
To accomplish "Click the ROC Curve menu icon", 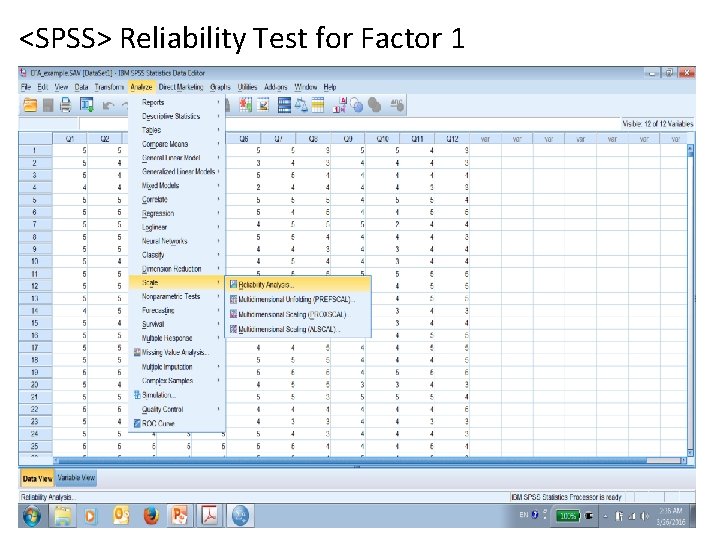I will [137, 423].
